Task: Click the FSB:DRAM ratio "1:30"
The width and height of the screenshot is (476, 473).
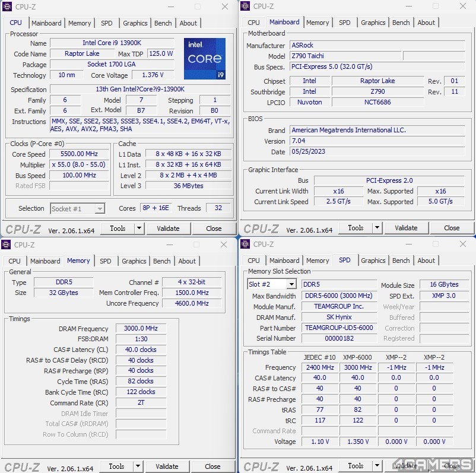Action: tap(141, 339)
